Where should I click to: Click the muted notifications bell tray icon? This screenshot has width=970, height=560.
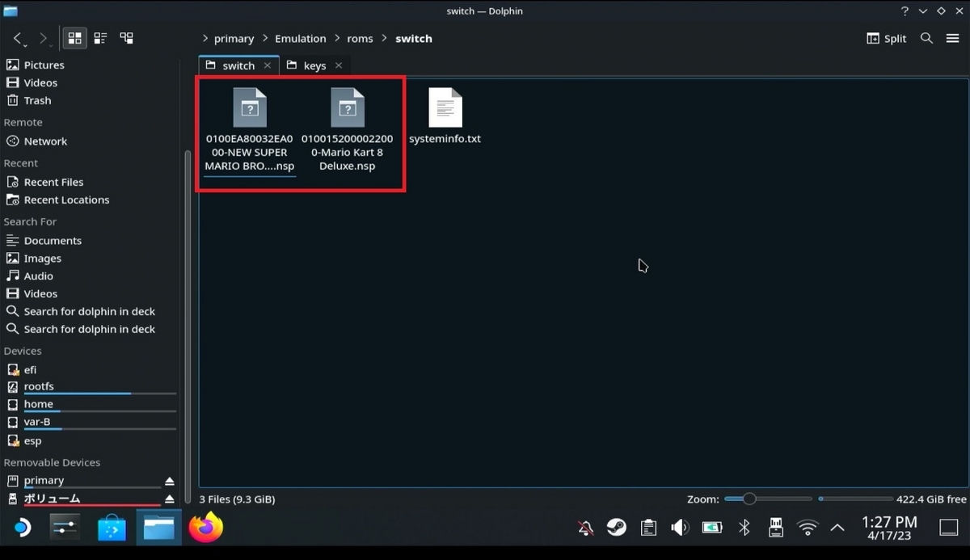(x=586, y=528)
